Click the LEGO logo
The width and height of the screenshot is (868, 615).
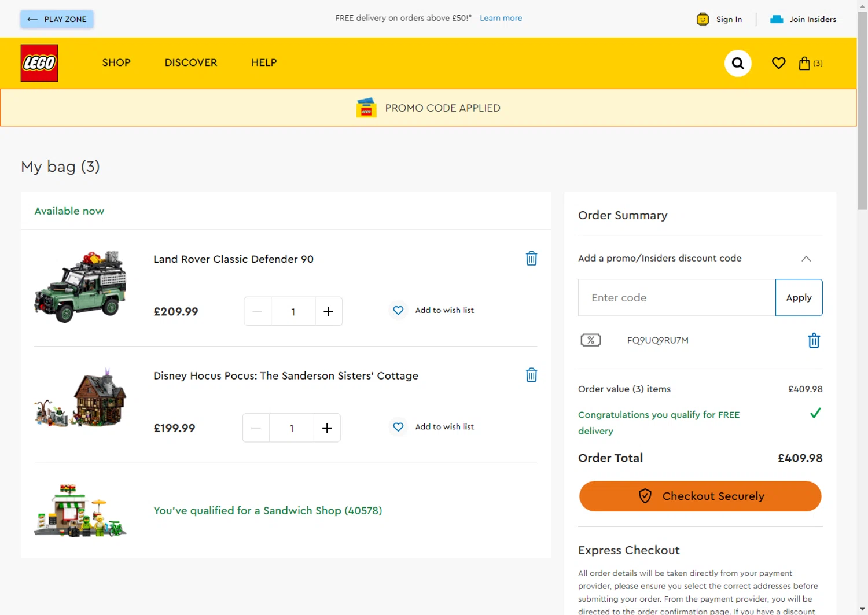pos(39,63)
